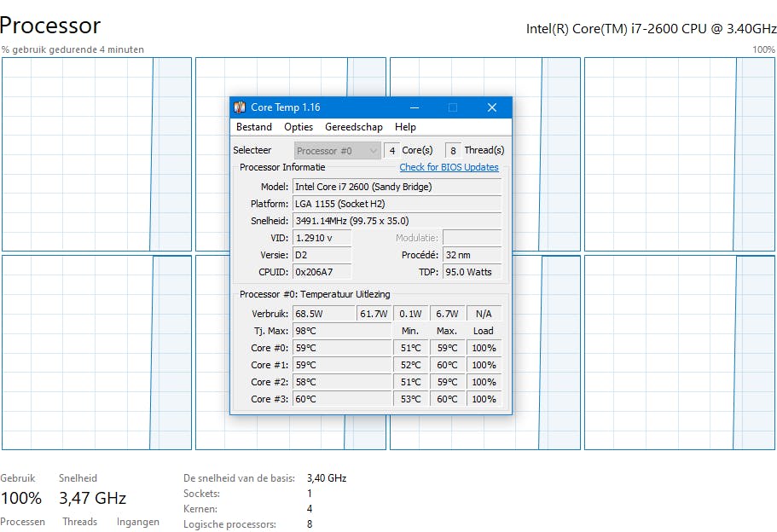Click Core #1 current temperature field
This screenshot has width=777, height=532.
342,365
